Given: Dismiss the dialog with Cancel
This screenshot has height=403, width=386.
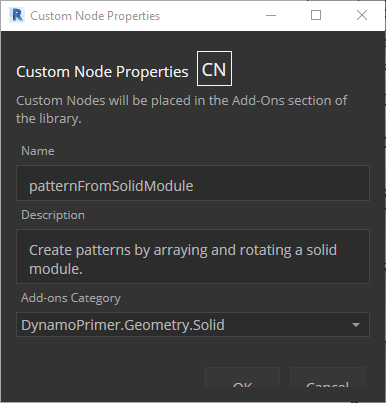Looking at the screenshot, I should pos(327,377).
